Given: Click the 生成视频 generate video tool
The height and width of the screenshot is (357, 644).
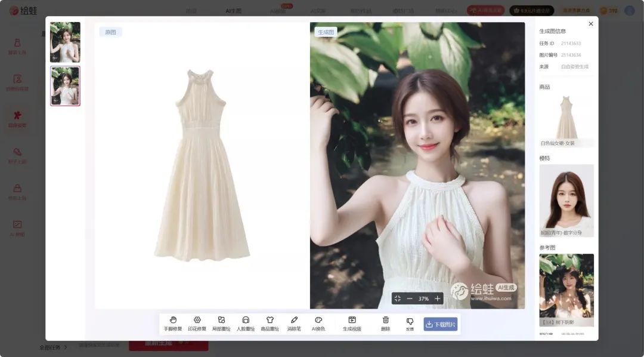Looking at the screenshot, I should [352, 324].
